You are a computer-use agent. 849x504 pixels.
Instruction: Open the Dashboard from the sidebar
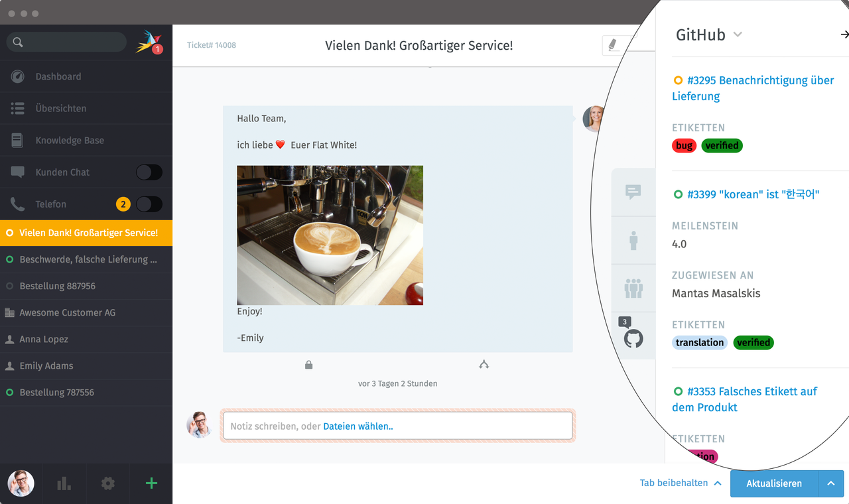(56, 76)
